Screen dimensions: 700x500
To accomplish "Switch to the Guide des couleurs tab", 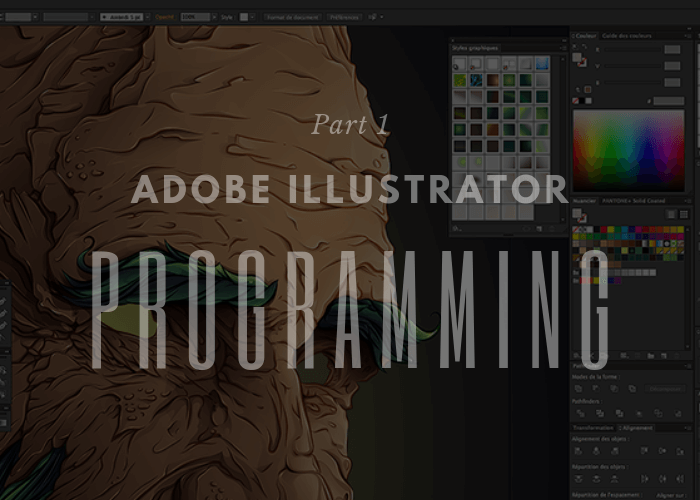I will pos(627,36).
